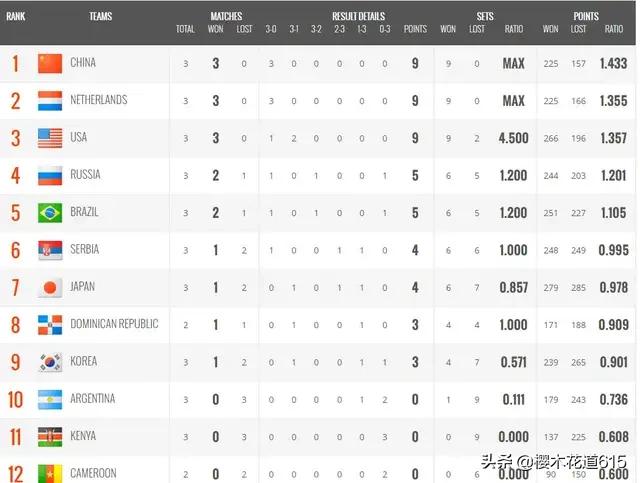
Task: Select the USA flag icon
Action: [50, 138]
